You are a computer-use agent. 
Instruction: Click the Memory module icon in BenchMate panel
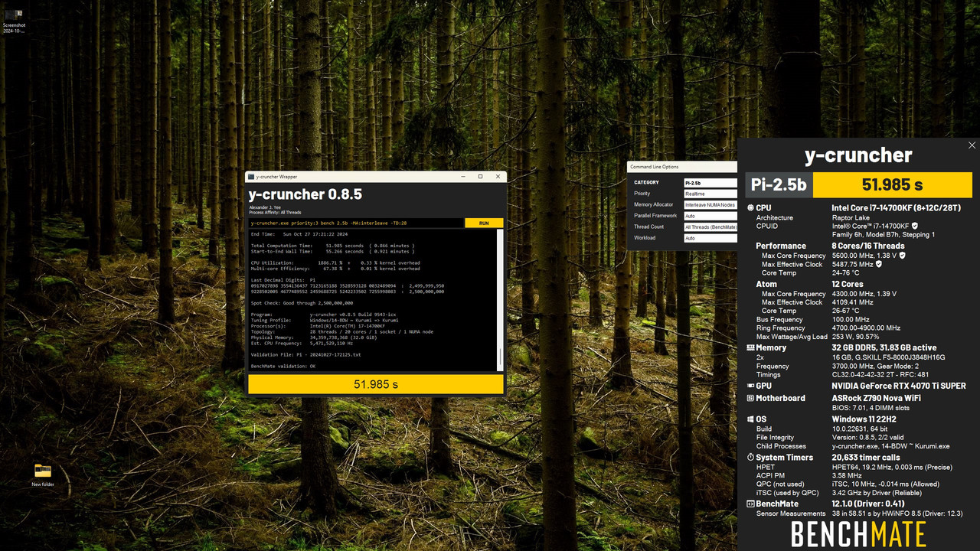[x=750, y=347]
